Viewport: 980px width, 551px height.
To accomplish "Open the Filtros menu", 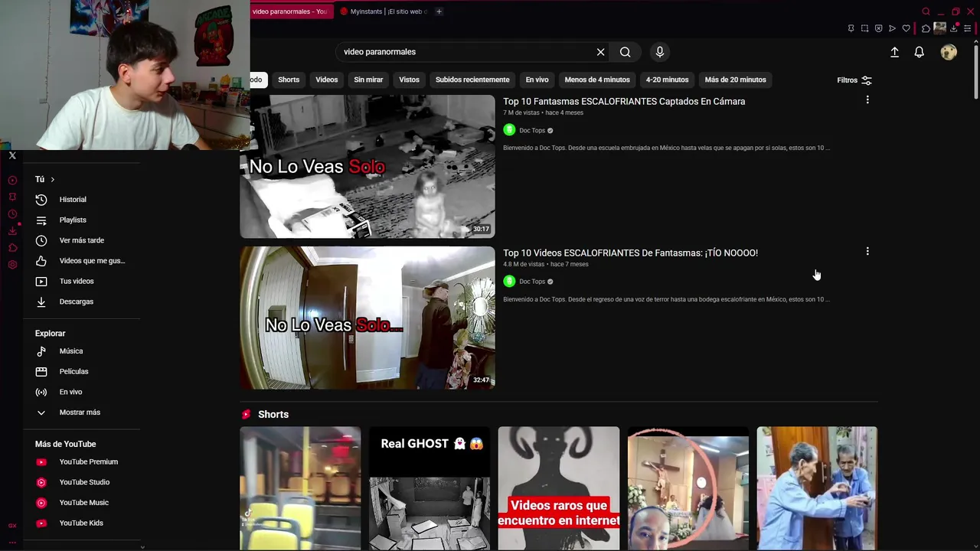I will point(854,80).
